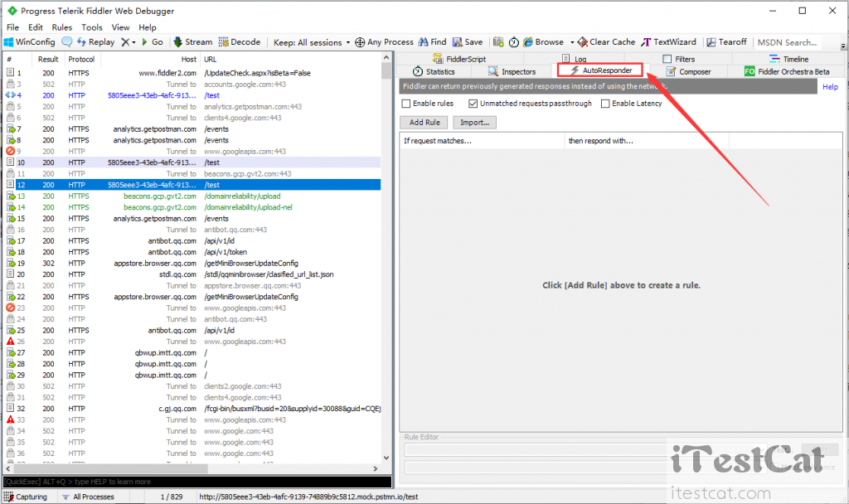This screenshot has width=849, height=504.
Task: Click the session list horizontal scrollbar right arrow
Action: click(376, 469)
